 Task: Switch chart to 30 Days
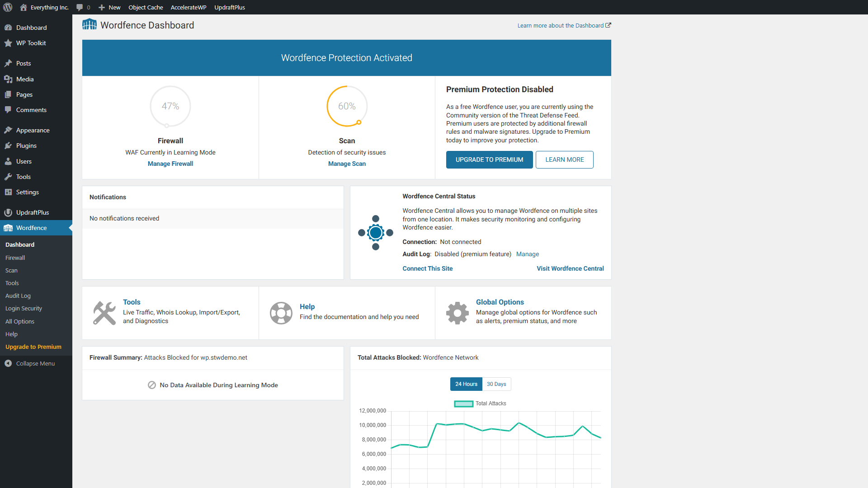496,384
